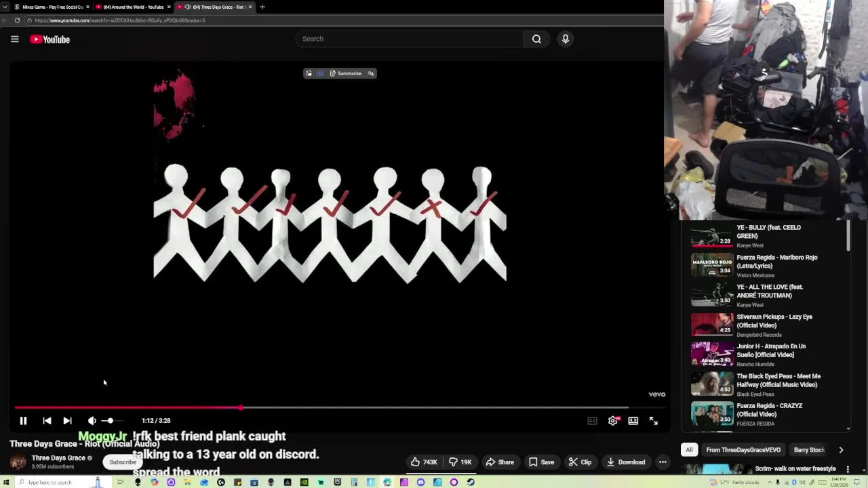Click the blue icon next to Summarize
Viewport: 868px width, 488px height.
(x=320, y=73)
